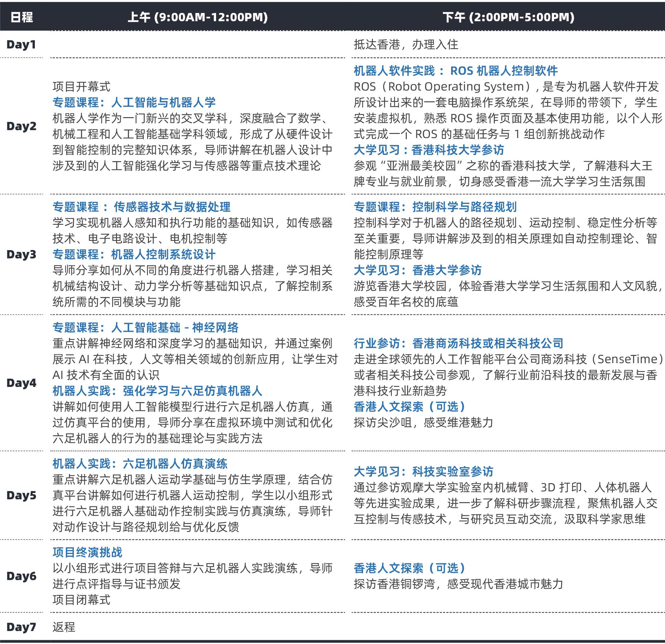Select the Day5 row label
This screenshot has height=644, width=665.
point(21,496)
